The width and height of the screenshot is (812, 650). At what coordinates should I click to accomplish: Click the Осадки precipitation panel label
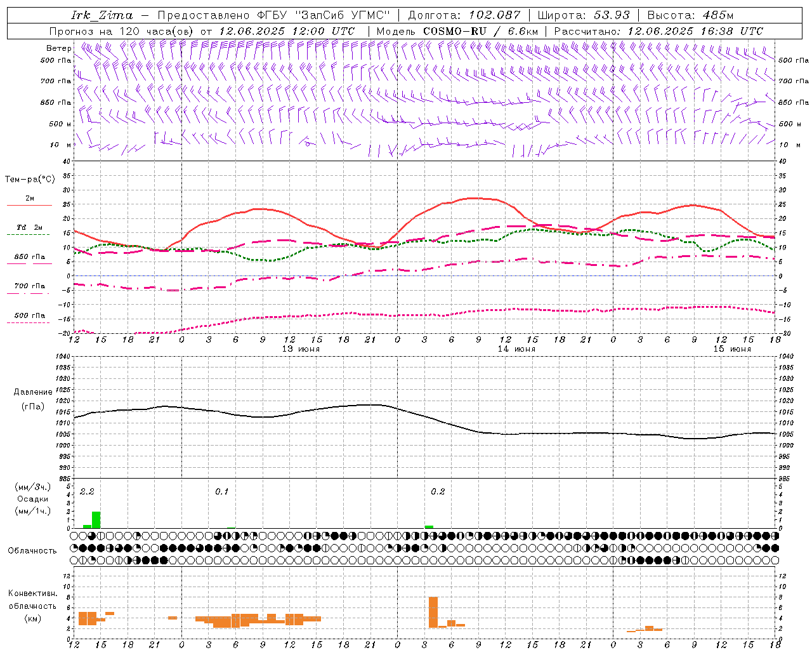click(x=33, y=499)
